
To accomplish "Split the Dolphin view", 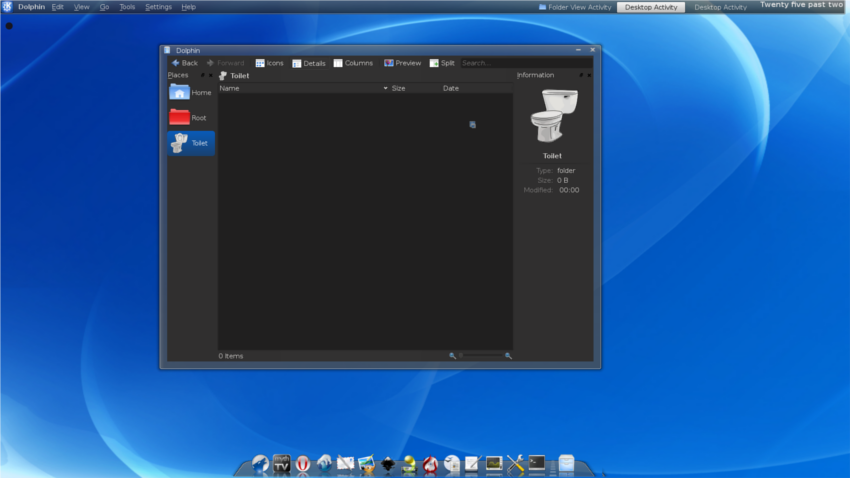I will coord(442,63).
